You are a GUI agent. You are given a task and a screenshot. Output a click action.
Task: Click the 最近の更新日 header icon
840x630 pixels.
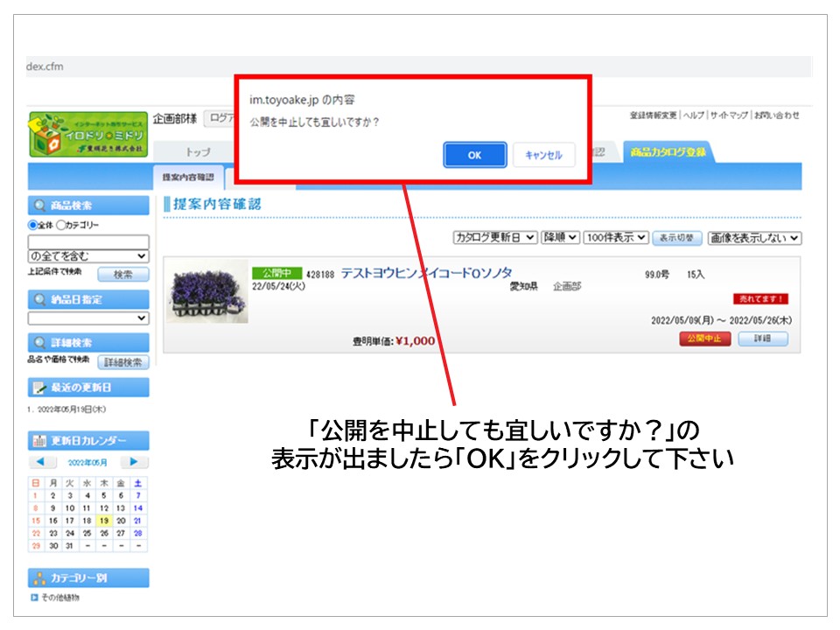(39, 388)
